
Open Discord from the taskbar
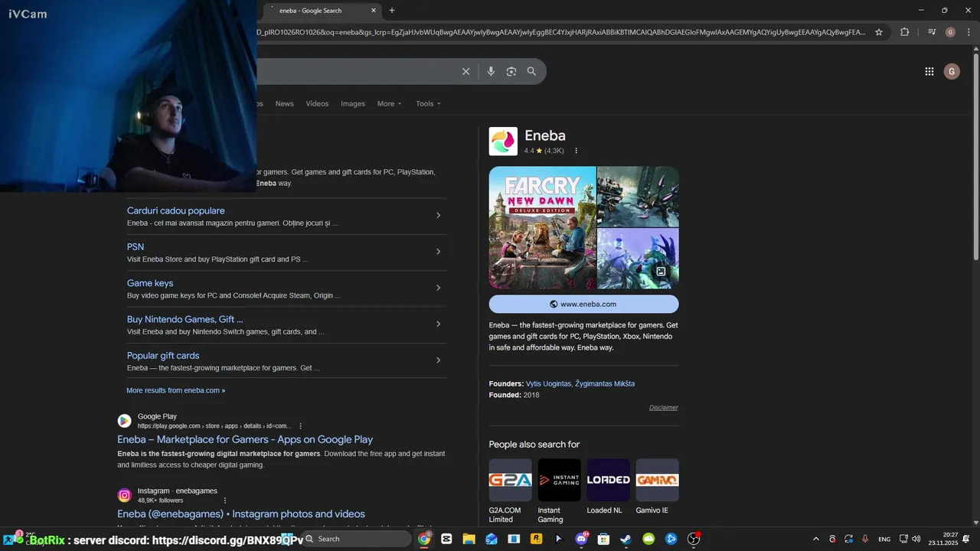(x=581, y=539)
